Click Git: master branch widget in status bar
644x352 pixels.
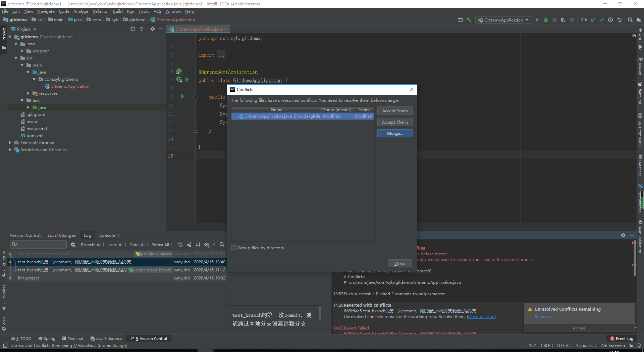coord(612,345)
